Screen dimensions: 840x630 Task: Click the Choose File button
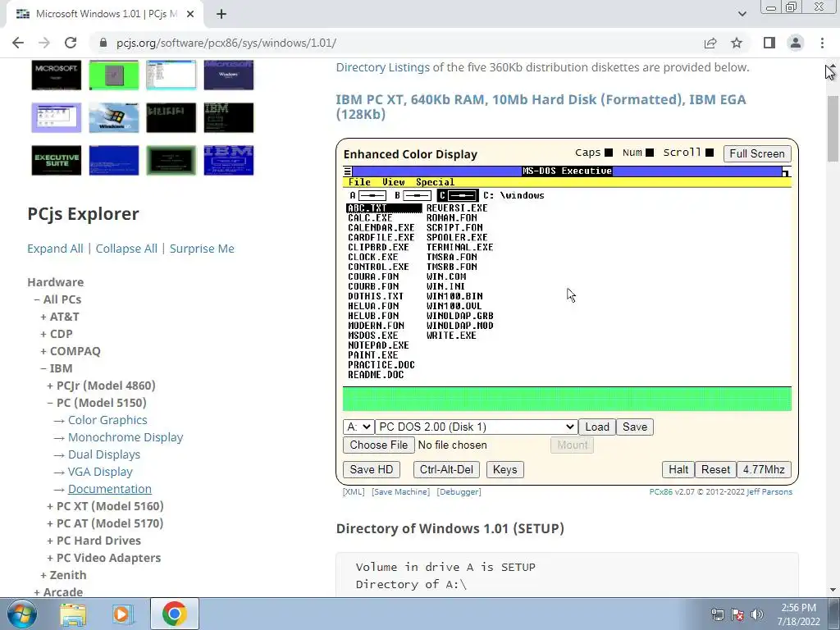tap(379, 445)
